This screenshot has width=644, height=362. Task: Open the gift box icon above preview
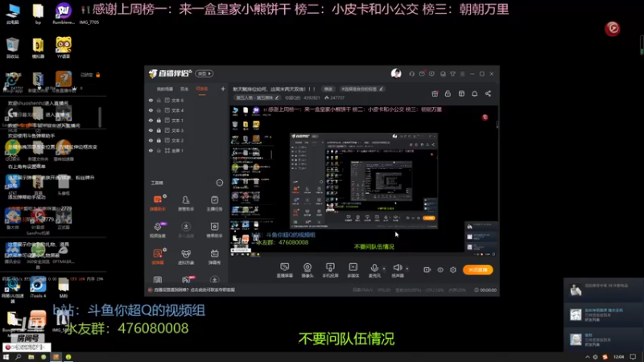(435, 93)
